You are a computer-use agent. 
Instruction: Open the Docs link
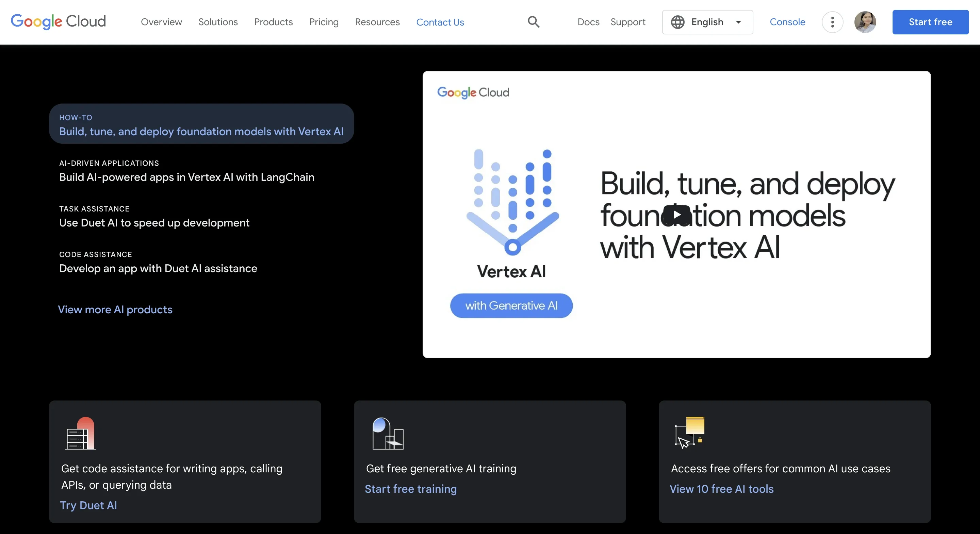click(588, 22)
